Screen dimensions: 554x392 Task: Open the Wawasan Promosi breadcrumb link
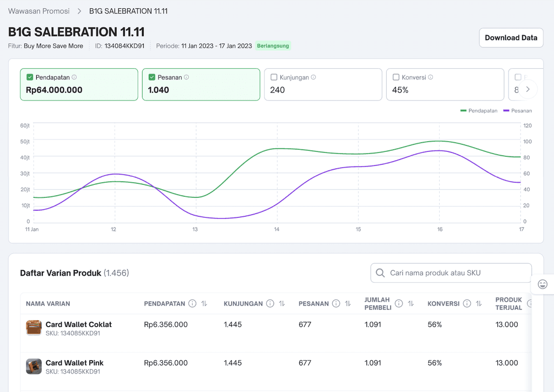pyautogui.click(x=39, y=11)
